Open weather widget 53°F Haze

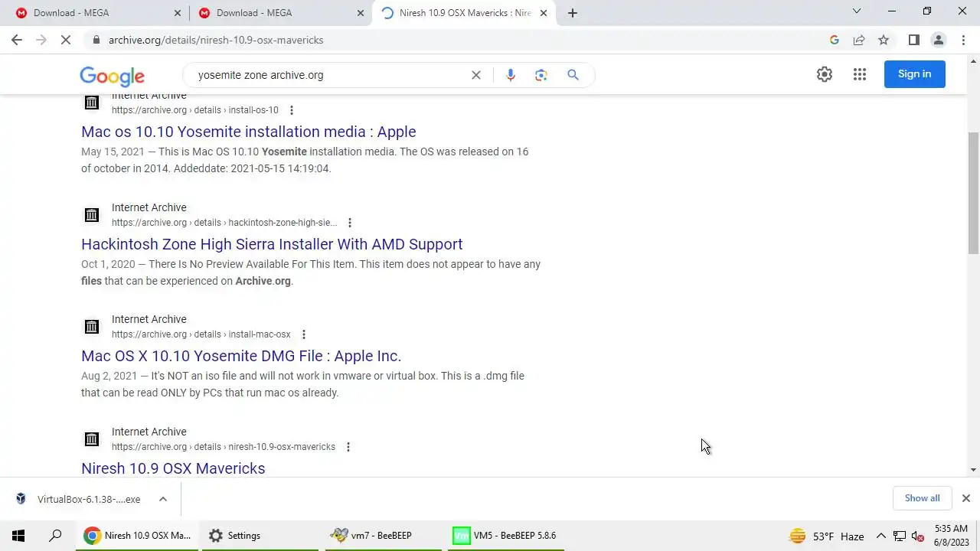827,536
